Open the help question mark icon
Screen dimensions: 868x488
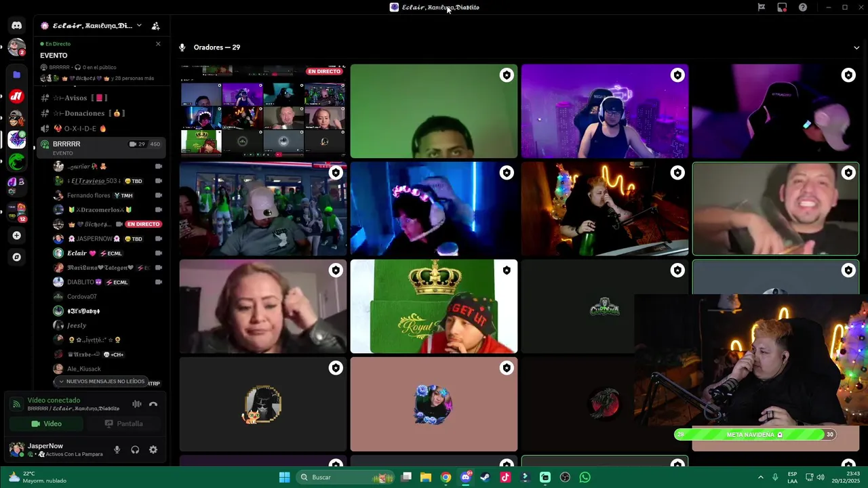803,7
